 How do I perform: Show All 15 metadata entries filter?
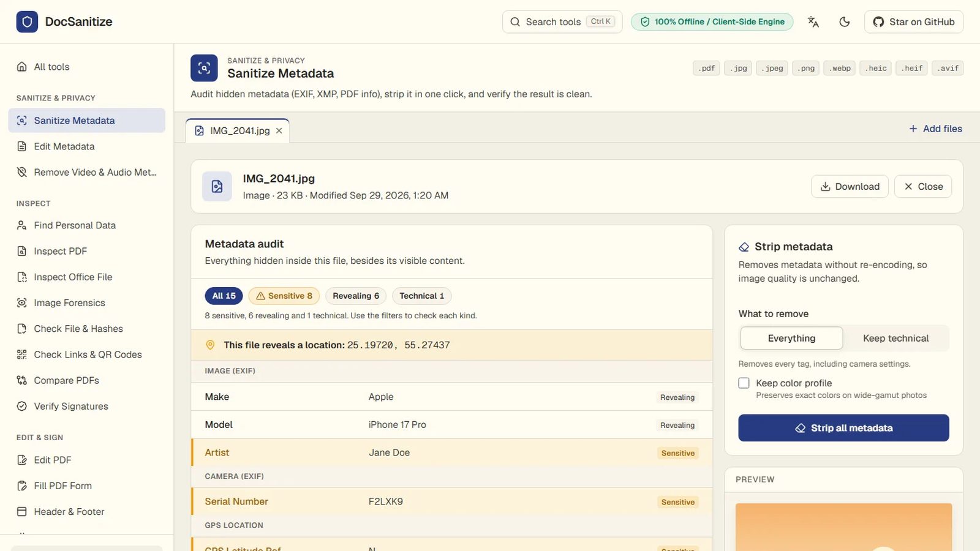[224, 296]
